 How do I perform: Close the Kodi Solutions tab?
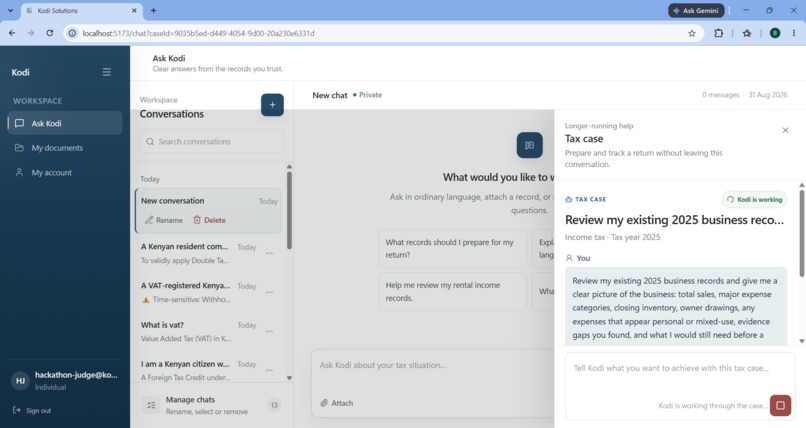pos(135,10)
